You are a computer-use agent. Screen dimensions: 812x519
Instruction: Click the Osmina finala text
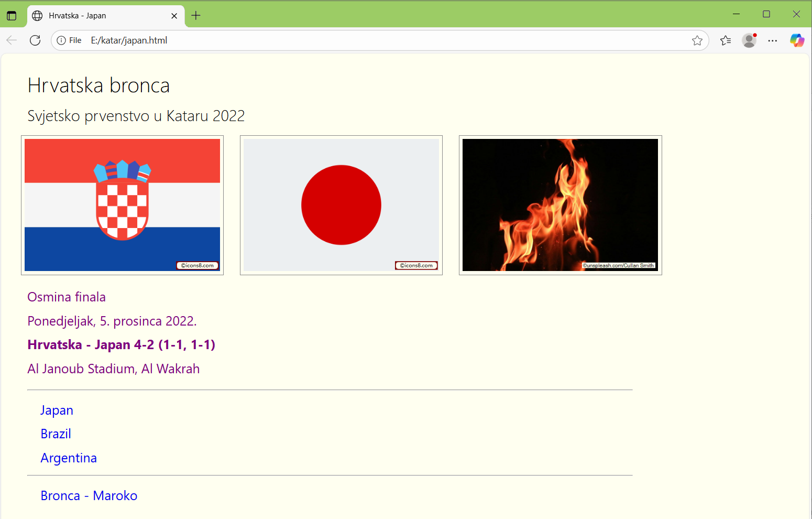coord(67,297)
